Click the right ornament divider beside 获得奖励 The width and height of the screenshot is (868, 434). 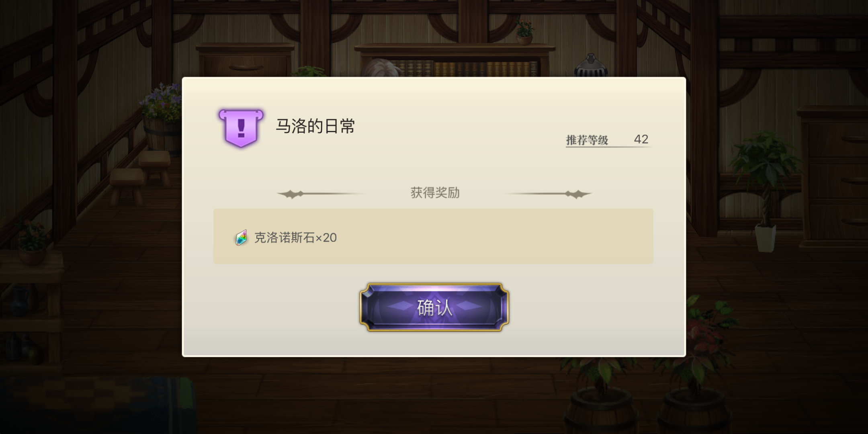coord(548,194)
